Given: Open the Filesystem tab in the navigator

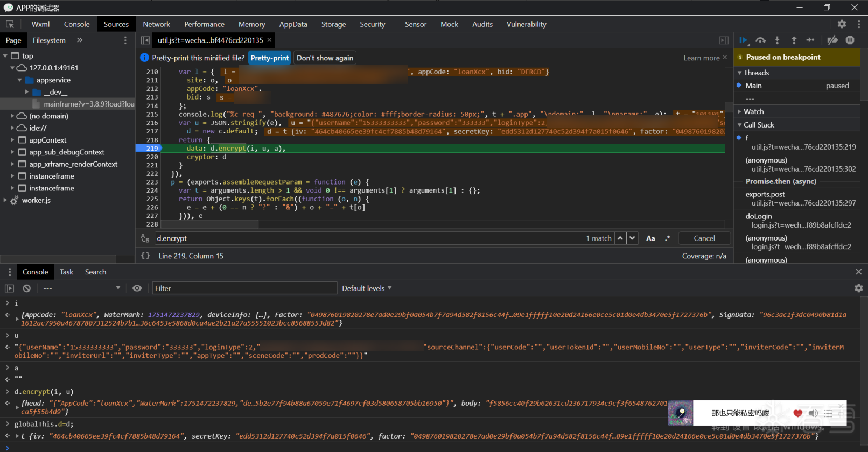Looking at the screenshot, I should click(49, 40).
